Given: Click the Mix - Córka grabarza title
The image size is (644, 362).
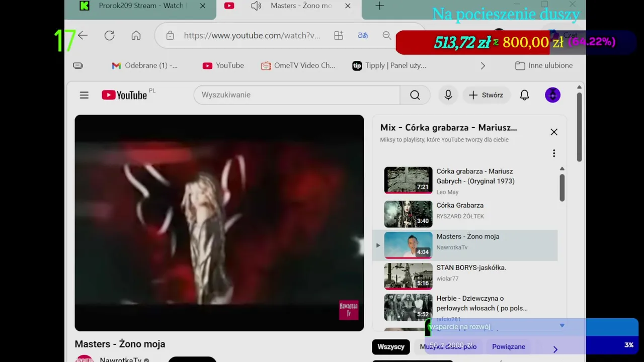Looking at the screenshot, I should click(x=448, y=128).
